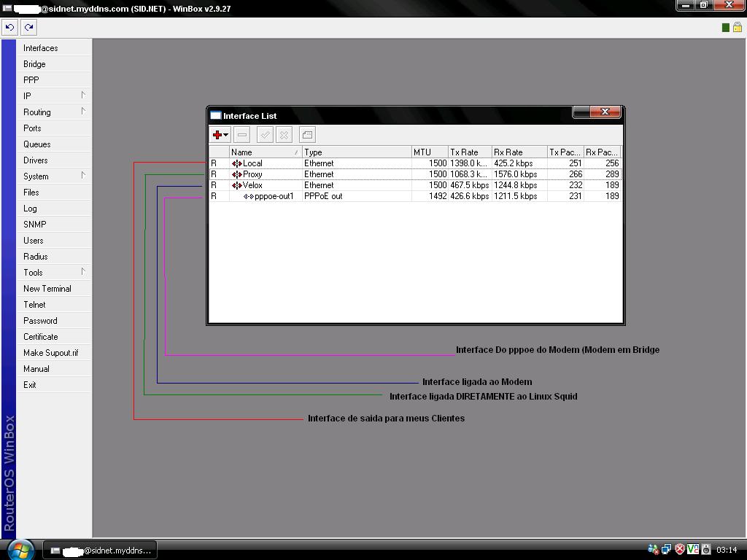Click the Redo arrow in WinBox toolbar
This screenshot has width=747, height=560.
click(x=29, y=28)
